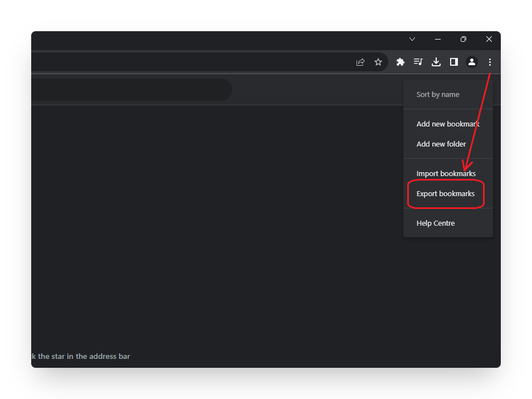Screen dimensions: 532x399
Task: Select Import bookmarks option
Action: [x=446, y=173]
